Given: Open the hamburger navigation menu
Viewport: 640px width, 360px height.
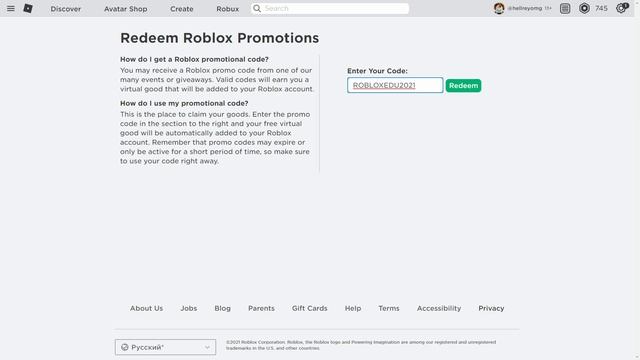Looking at the screenshot, I should point(11,8).
